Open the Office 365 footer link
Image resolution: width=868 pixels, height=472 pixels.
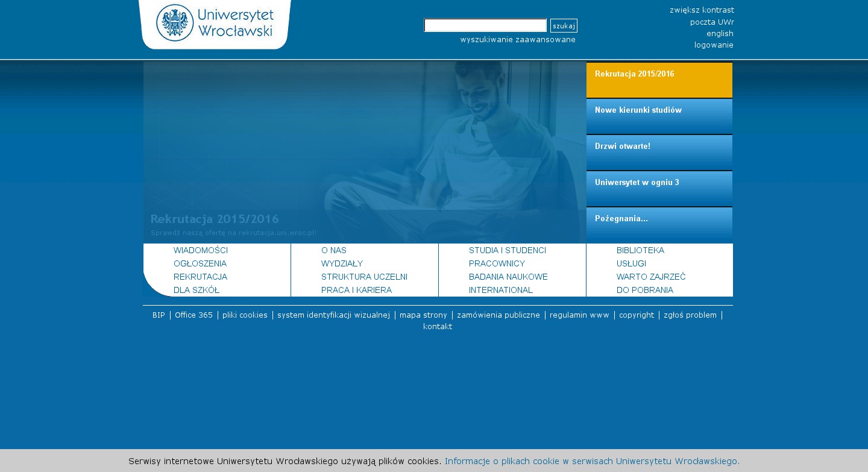[x=193, y=315]
